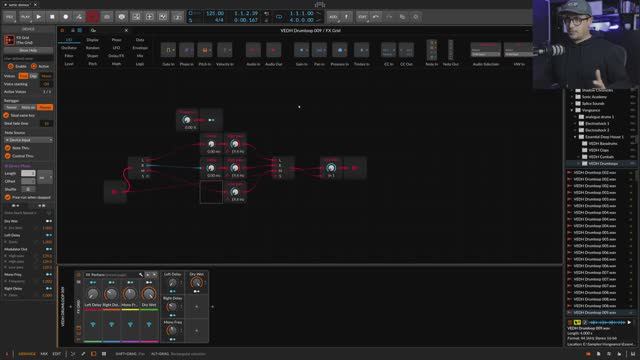Screen dimensions: 640x360
Task: Adjust the Shuffle slider
Action: click(x=28, y=189)
